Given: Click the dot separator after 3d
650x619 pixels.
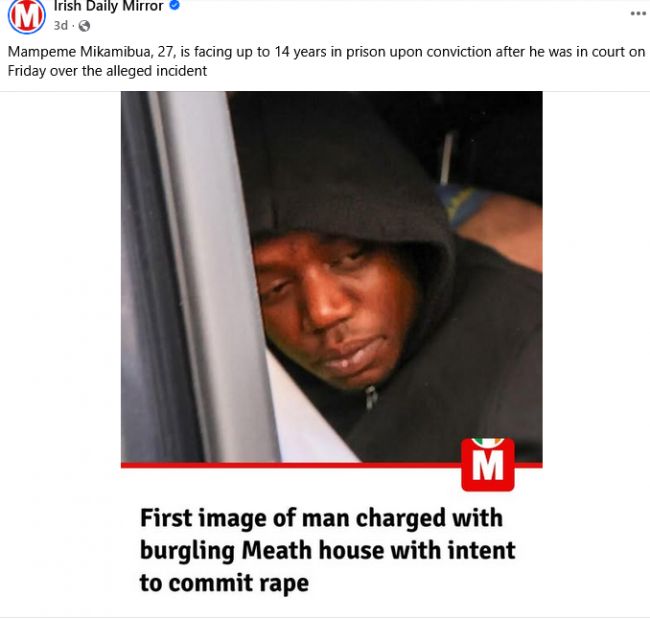Looking at the screenshot, I should (x=73, y=26).
